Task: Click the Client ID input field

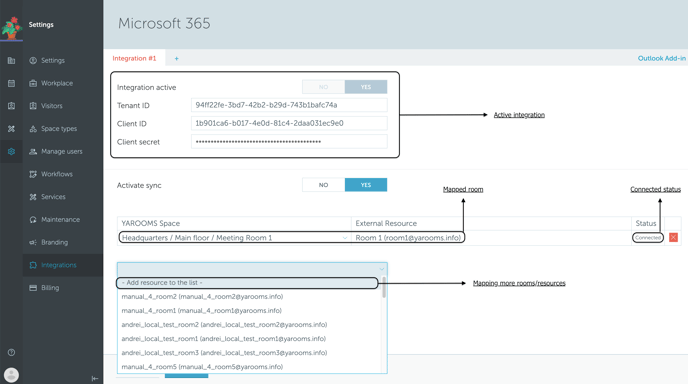Action: click(x=289, y=123)
